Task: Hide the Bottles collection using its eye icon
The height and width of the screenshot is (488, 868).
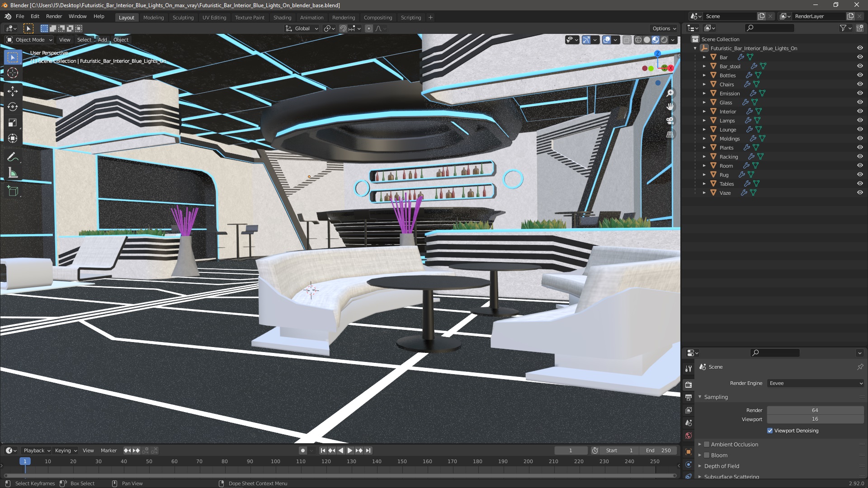Action: point(860,75)
